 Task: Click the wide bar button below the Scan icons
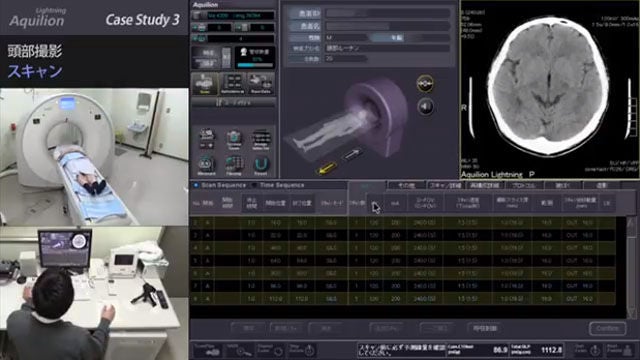coord(233,103)
